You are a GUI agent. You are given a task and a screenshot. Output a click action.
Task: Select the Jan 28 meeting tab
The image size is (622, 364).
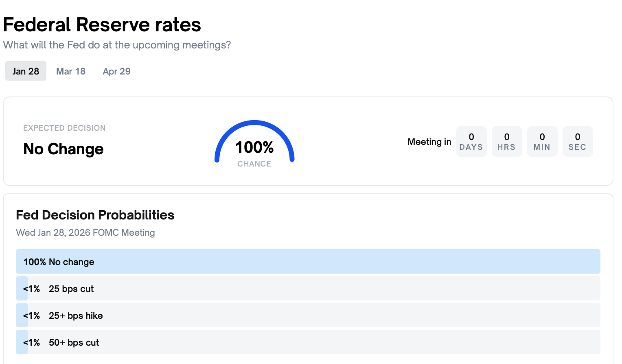click(26, 71)
